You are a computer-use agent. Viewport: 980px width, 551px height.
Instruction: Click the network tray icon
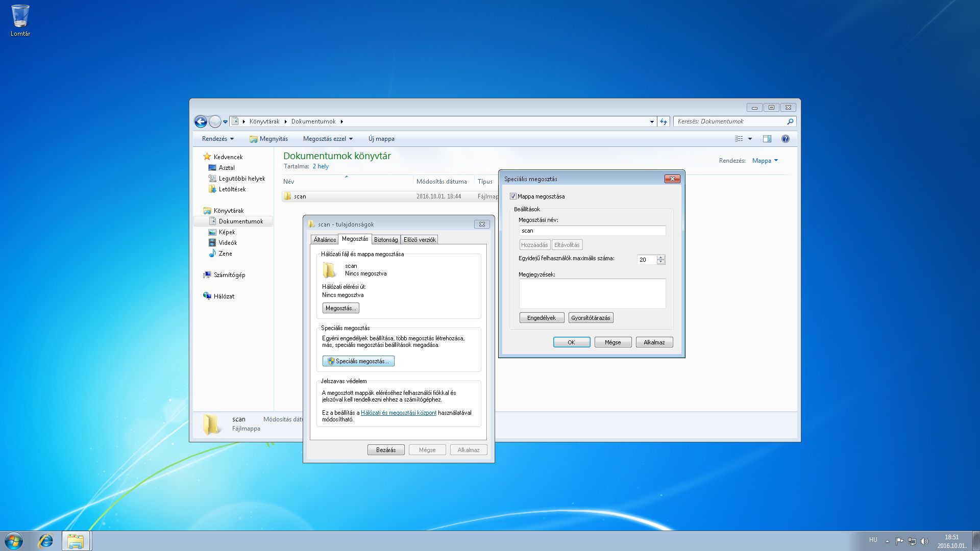coord(912,541)
